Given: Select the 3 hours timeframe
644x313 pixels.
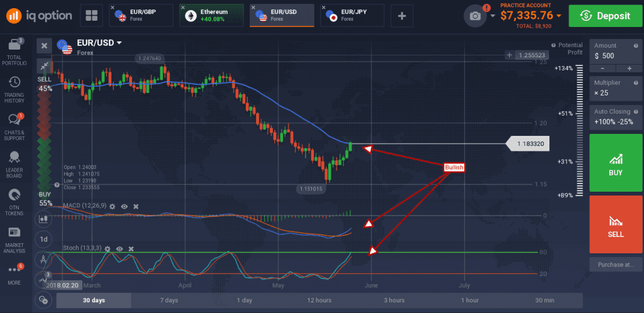Looking at the screenshot, I should (394, 300).
